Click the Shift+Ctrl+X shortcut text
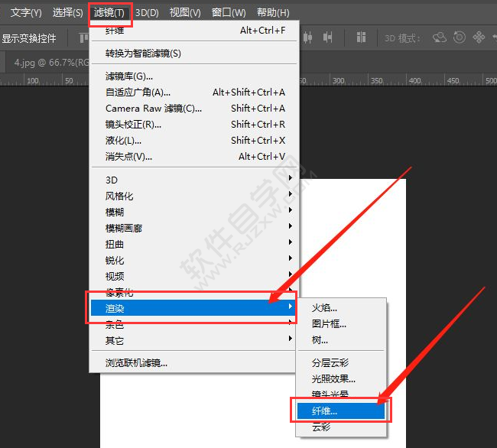This screenshot has height=448, width=497. pos(258,141)
